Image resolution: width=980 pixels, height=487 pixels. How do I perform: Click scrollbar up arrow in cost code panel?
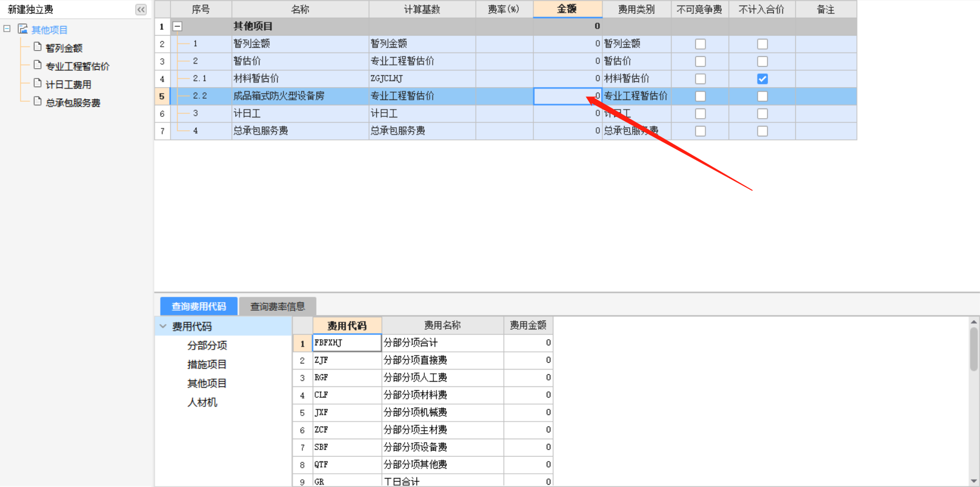click(x=974, y=322)
